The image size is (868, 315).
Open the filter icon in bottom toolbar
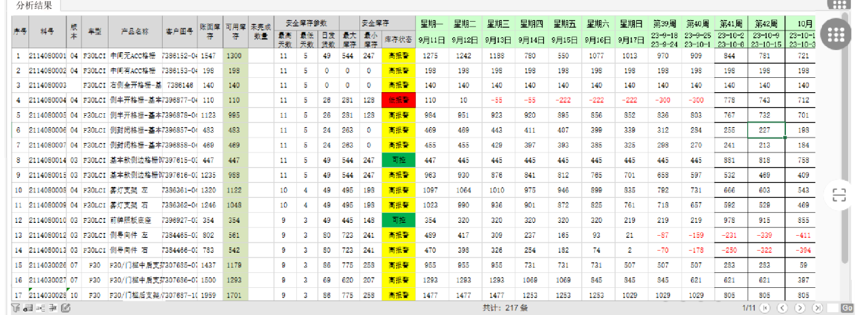pyautogui.click(x=15, y=308)
